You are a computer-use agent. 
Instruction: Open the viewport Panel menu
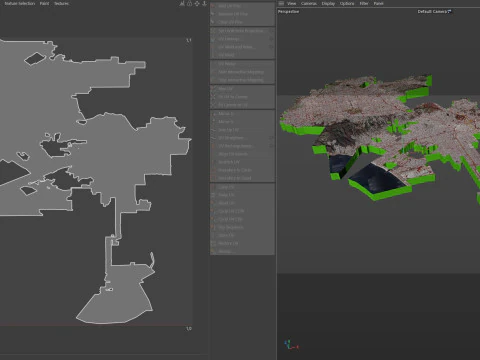pyautogui.click(x=378, y=3)
